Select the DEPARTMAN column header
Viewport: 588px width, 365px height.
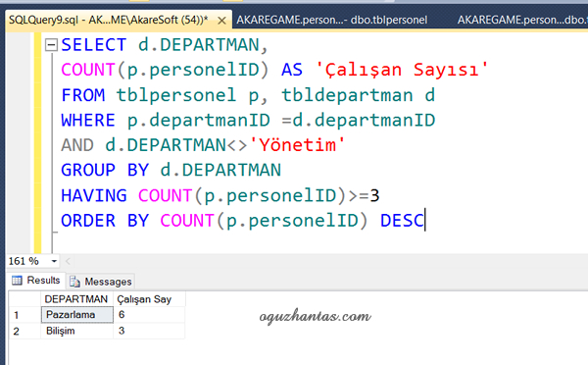76,299
